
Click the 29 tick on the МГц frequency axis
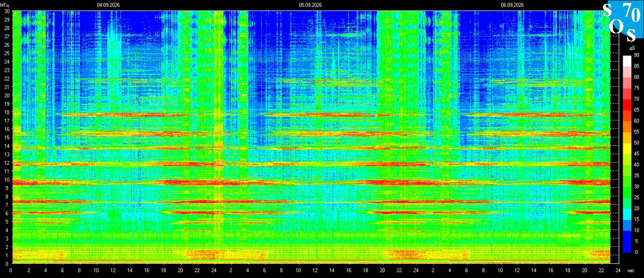click(x=7, y=19)
